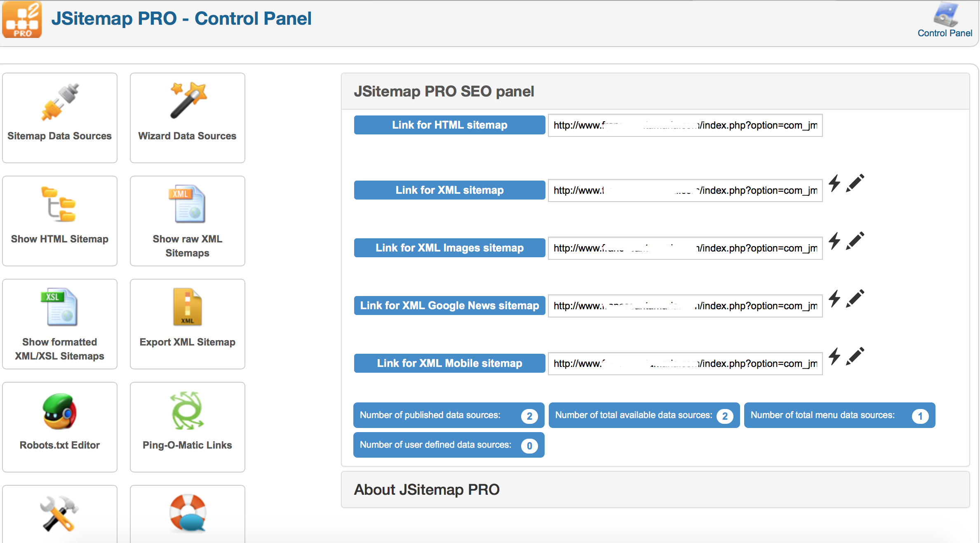Click Link for HTML sitemap button
This screenshot has width=980, height=543.
click(449, 125)
